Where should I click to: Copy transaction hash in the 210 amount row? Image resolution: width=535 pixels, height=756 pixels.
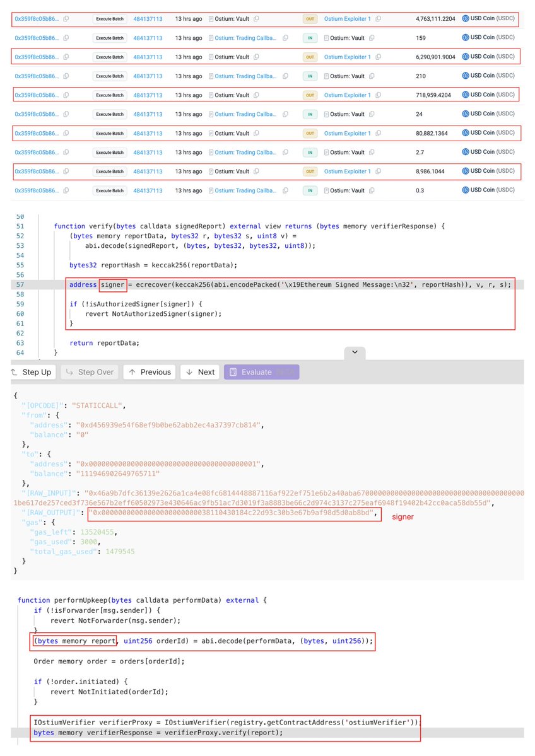click(66, 76)
